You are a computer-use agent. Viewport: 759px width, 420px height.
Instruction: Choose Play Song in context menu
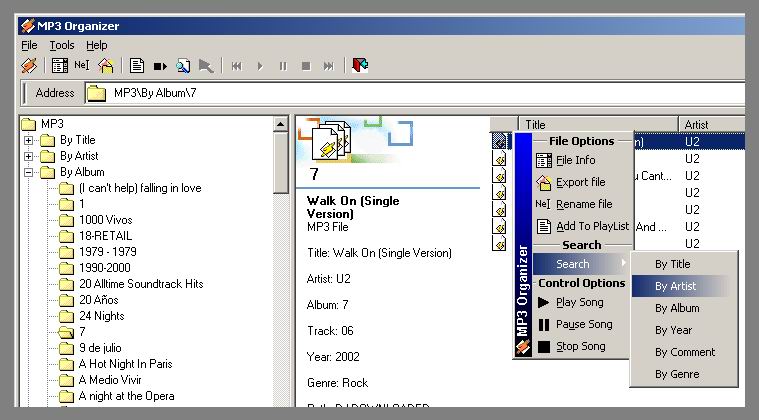(581, 302)
